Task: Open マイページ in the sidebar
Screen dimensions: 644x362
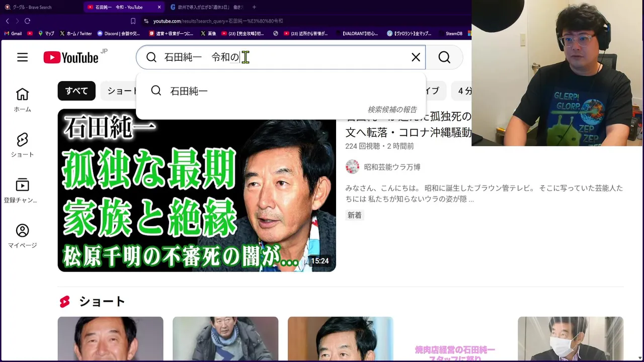Action: pos(22,236)
